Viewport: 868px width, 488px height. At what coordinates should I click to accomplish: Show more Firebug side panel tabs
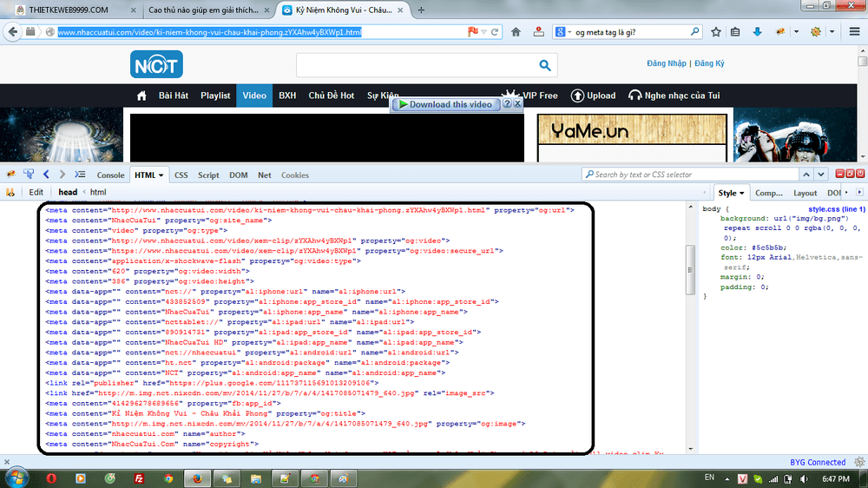click(x=845, y=192)
